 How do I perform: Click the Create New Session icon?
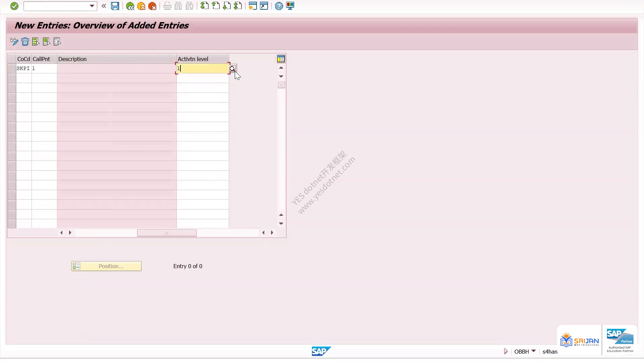tap(253, 6)
